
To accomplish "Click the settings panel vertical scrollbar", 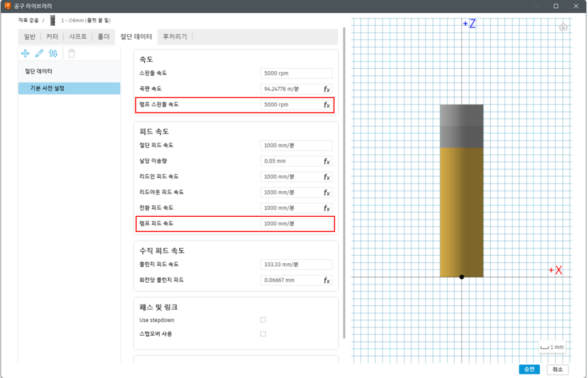I will 345,183.
